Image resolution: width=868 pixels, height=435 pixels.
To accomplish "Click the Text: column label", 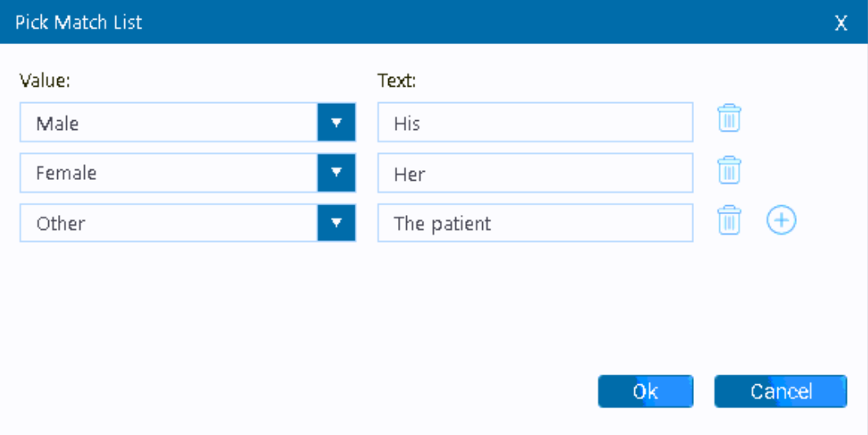I will 397,80.
